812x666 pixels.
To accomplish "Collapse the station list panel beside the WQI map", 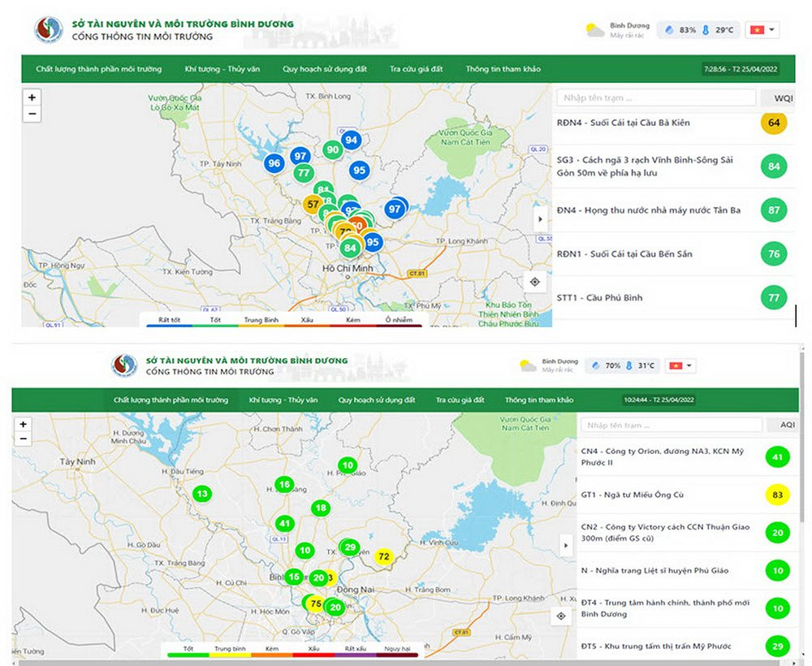I will (x=542, y=218).
